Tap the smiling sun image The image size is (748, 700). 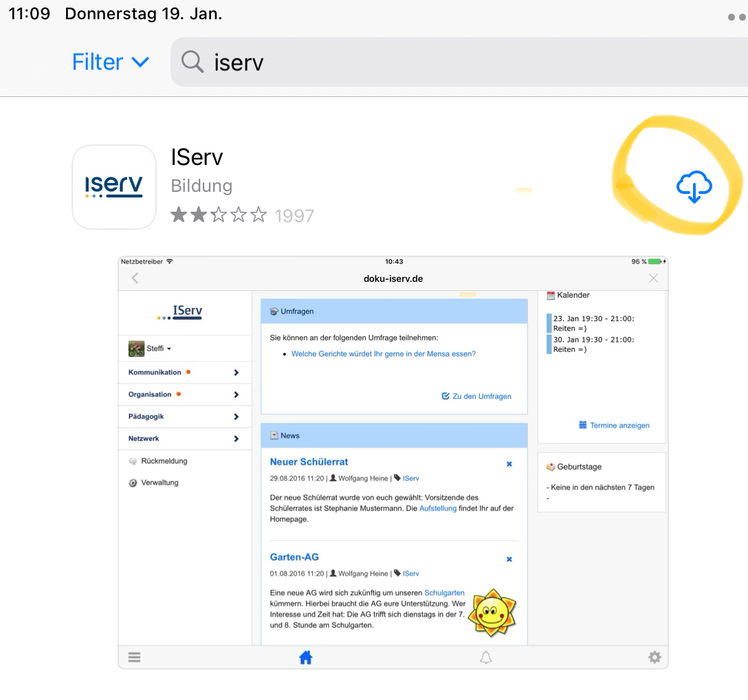[x=493, y=613]
